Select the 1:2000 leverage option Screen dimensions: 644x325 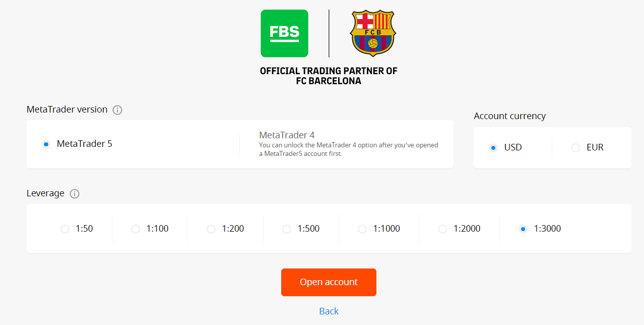tap(442, 229)
